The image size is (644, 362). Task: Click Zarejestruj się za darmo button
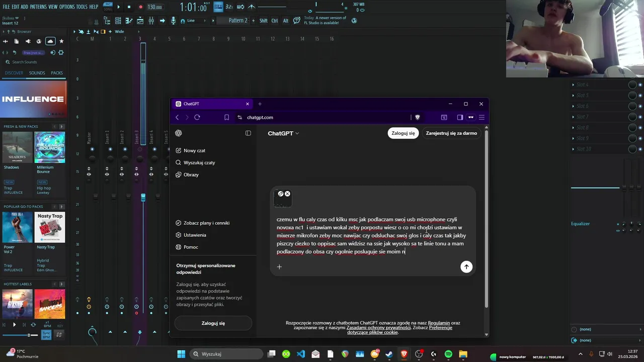coord(451,133)
